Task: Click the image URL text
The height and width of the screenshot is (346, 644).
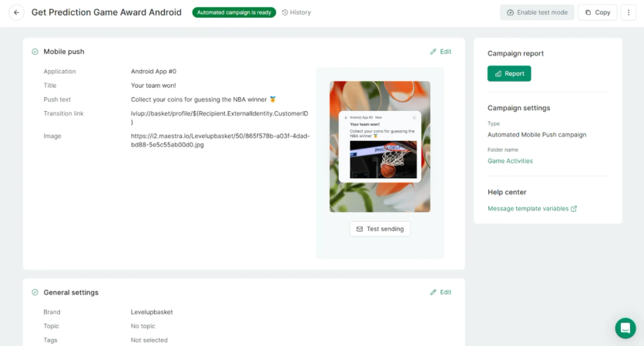Action: point(220,140)
